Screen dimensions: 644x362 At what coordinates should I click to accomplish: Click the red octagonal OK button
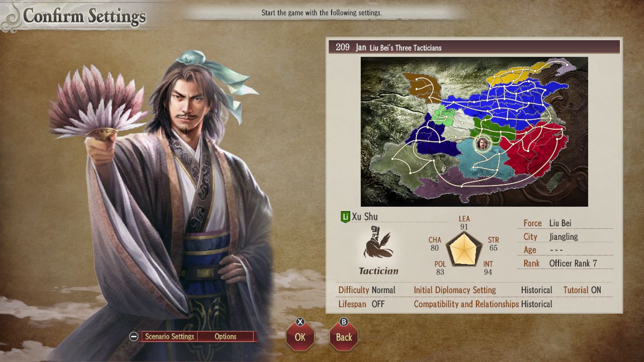(x=300, y=336)
